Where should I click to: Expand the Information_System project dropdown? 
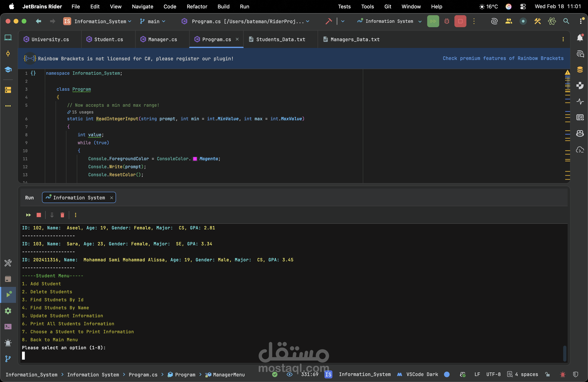coord(100,21)
